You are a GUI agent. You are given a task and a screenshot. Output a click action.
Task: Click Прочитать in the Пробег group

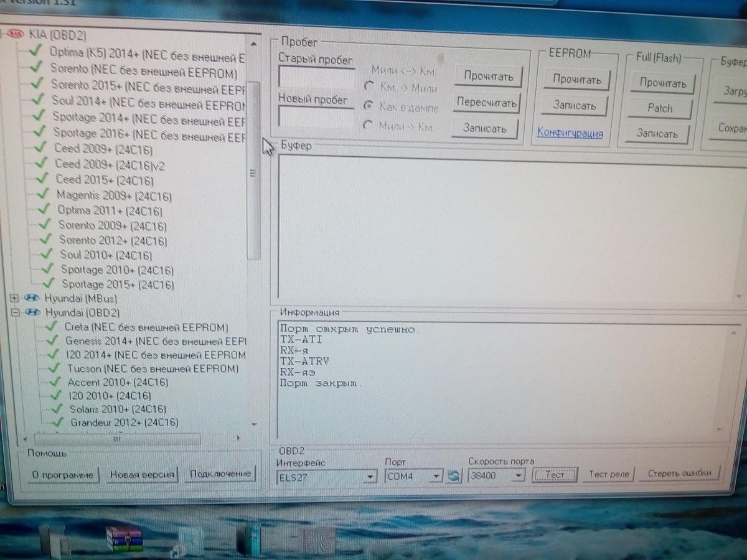[x=488, y=77]
